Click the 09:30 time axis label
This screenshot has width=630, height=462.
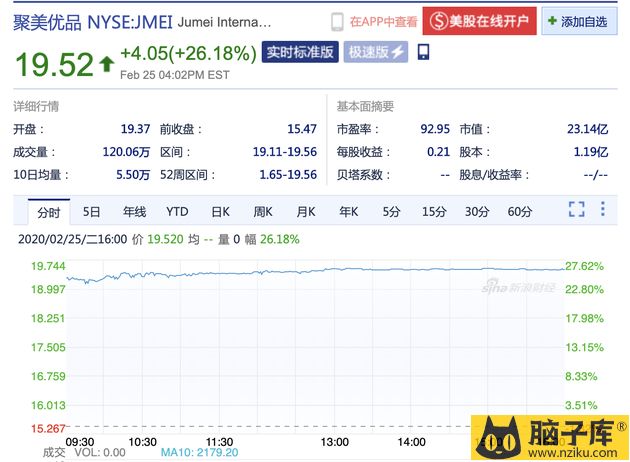80,442
